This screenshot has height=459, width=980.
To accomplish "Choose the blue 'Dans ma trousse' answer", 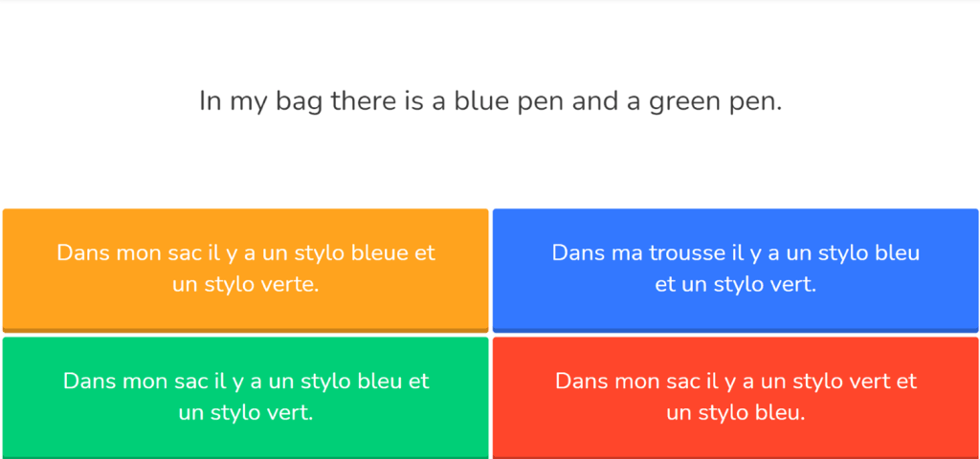I will (x=735, y=269).
